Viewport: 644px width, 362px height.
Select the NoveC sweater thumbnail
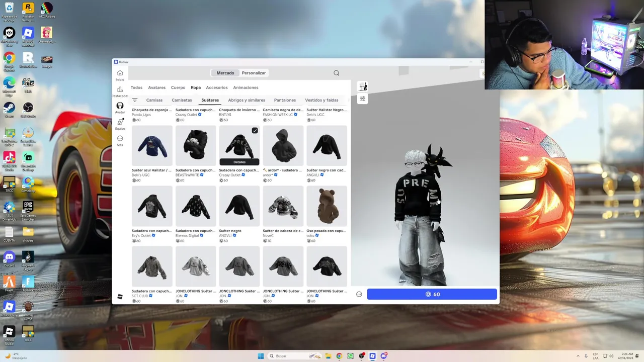click(283, 206)
